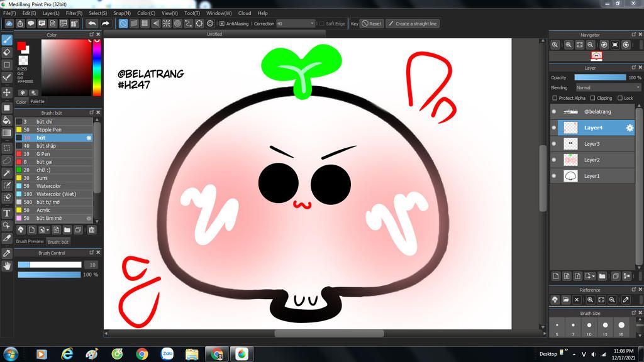The width and height of the screenshot is (644, 362).
Task: Click the canvas horizontal scrollbar
Action: pyautogui.click(x=329, y=334)
